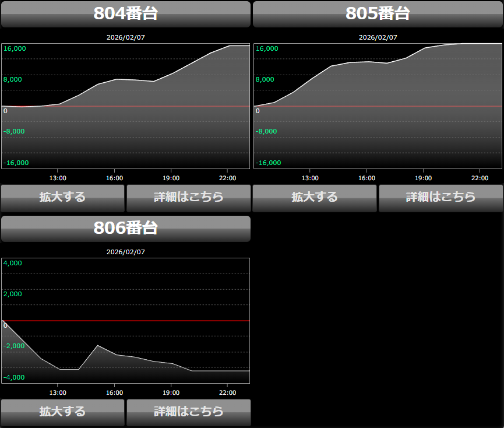View details via 詳細はこちら for 806番台
Image resolution: width=504 pixels, height=428 pixels.
pyautogui.click(x=188, y=412)
